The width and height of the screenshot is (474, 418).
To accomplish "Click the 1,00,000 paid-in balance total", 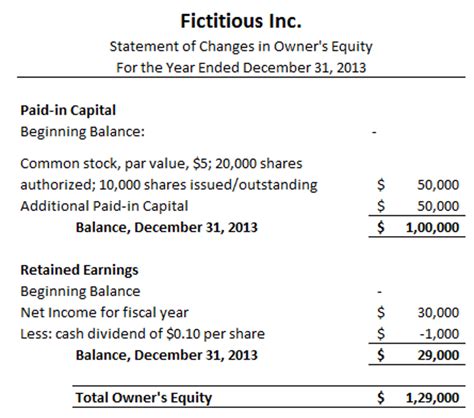I will click(432, 228).
